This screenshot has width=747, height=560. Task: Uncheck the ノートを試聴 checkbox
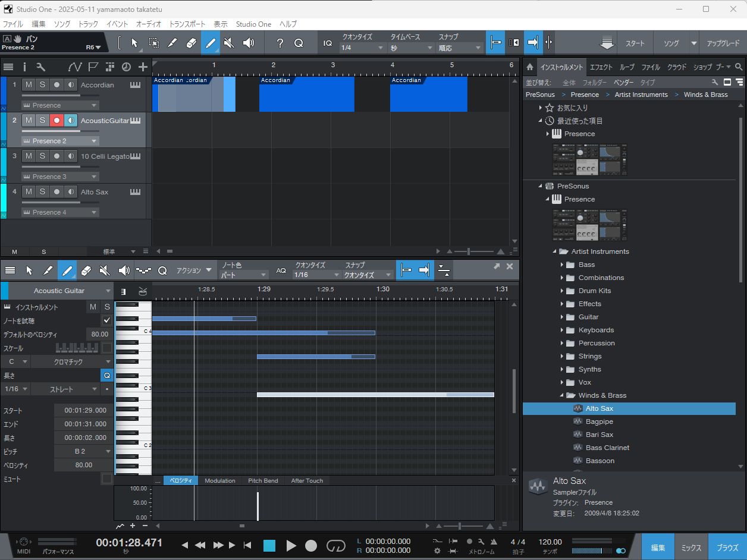pyautogui.click(x=107, y=320)
